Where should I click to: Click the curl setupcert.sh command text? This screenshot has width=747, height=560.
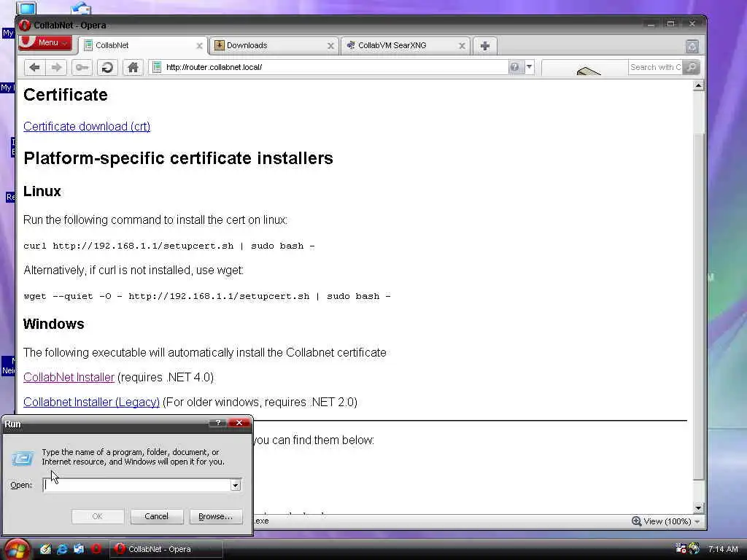tap(169, 246)
